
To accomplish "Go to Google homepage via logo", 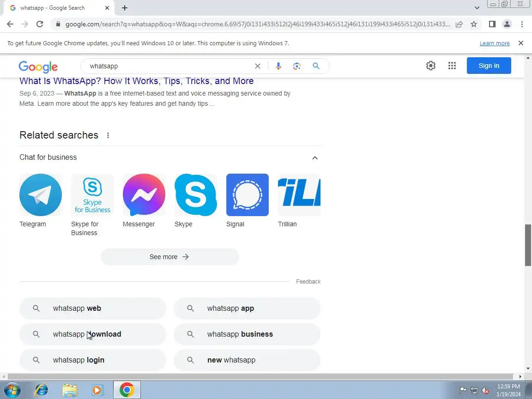I will (x=38, y=66).
